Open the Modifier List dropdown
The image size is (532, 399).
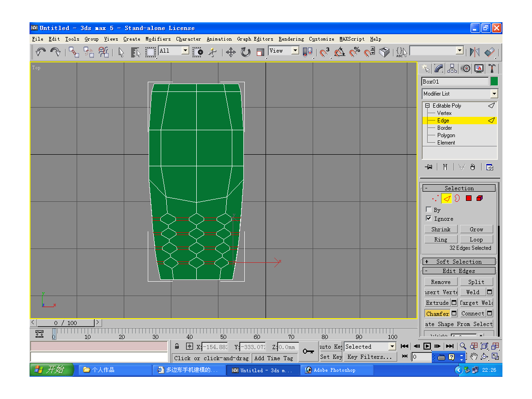click(x=494, y=94)
